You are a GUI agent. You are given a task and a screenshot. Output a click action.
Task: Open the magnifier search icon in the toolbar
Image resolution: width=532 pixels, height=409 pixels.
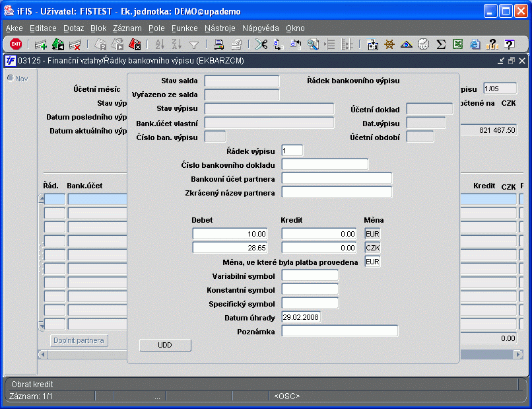[312, 44]
